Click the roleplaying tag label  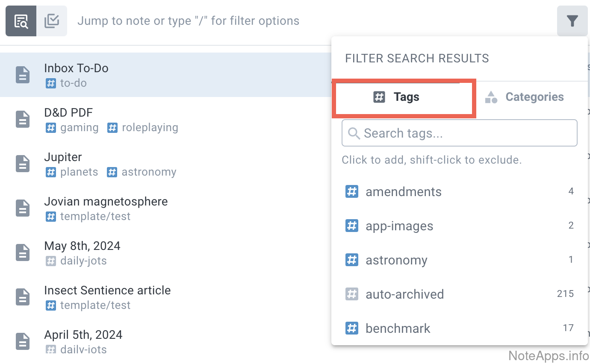(x=150, y=128)
